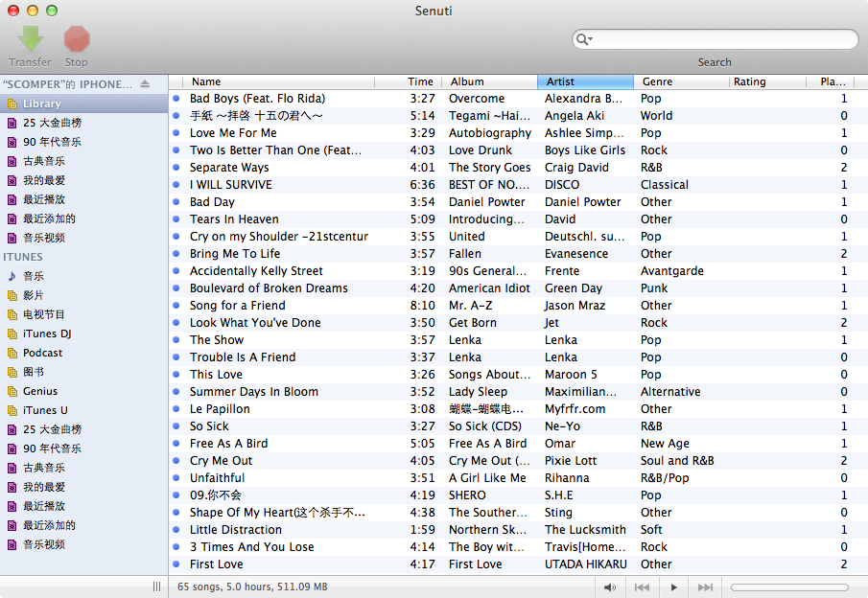Sort songs by the Rating column
Screen dimensions: 868x598
(x=767, y=81)
